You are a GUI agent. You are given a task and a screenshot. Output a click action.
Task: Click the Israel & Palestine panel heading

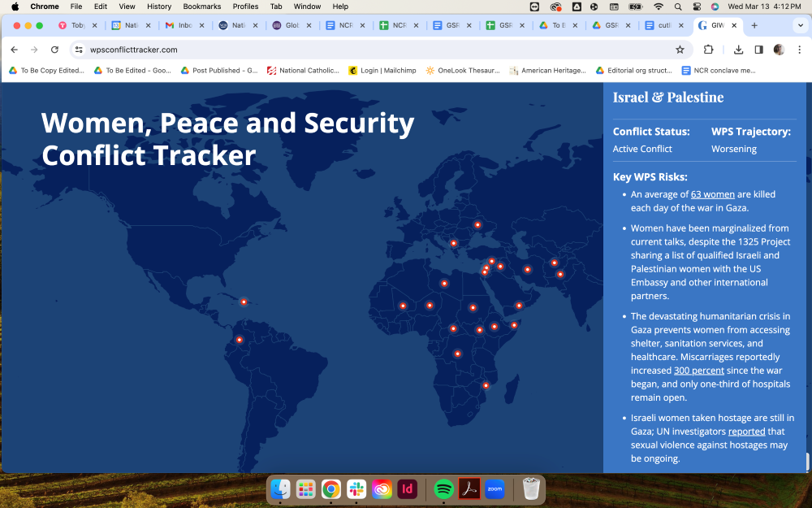[x=668, y=98]
